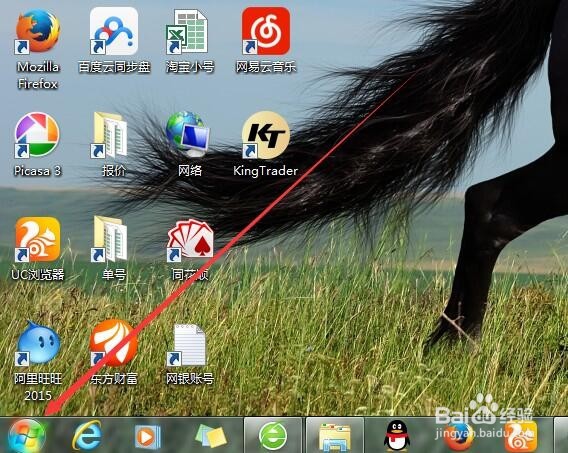Launch the 东方财富 desktop shortcut
This screenshot has height=453, width=568.
point(114,343)
